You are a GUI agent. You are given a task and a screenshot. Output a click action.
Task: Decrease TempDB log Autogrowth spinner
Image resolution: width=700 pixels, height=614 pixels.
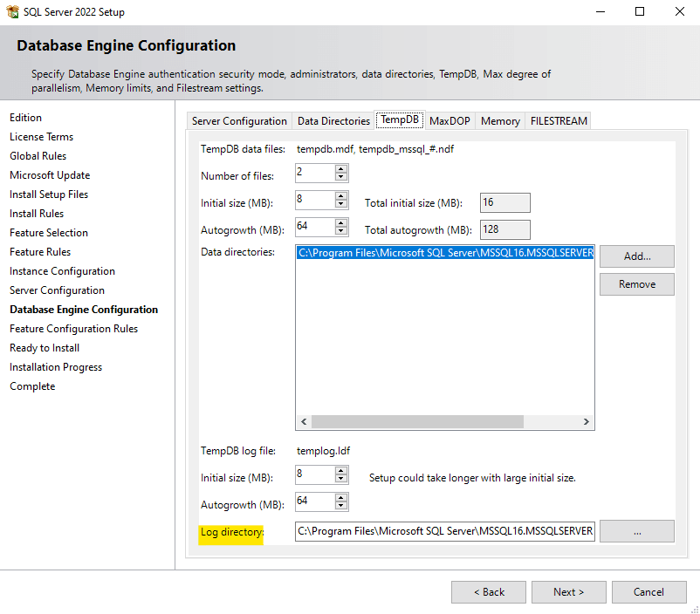tap(341, 506)
